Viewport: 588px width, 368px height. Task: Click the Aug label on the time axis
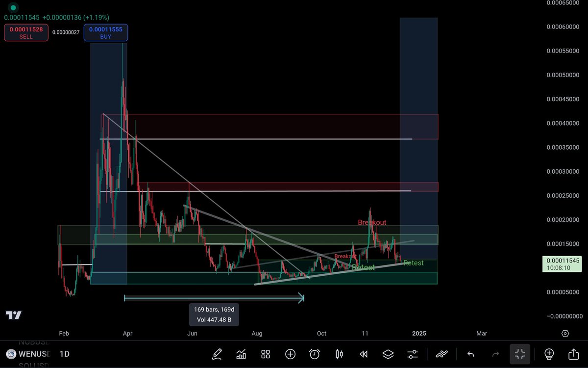257,333
